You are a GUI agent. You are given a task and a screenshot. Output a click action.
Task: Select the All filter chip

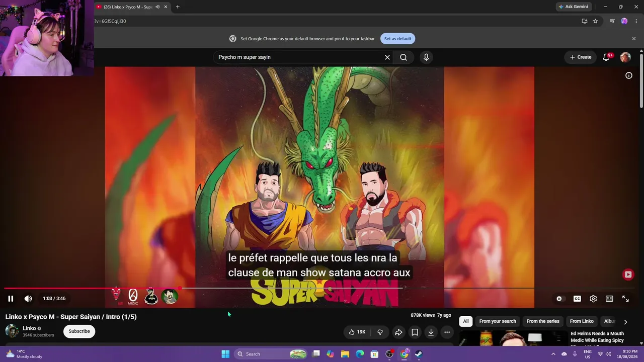(x=466, y=321)
